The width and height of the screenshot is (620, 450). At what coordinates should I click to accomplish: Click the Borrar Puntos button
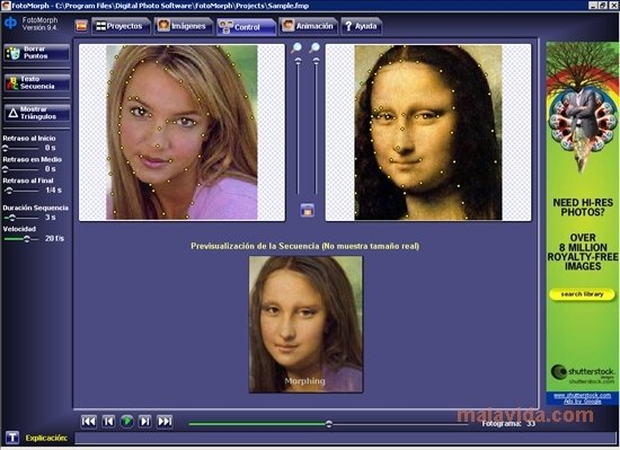[x=37, y=53]
